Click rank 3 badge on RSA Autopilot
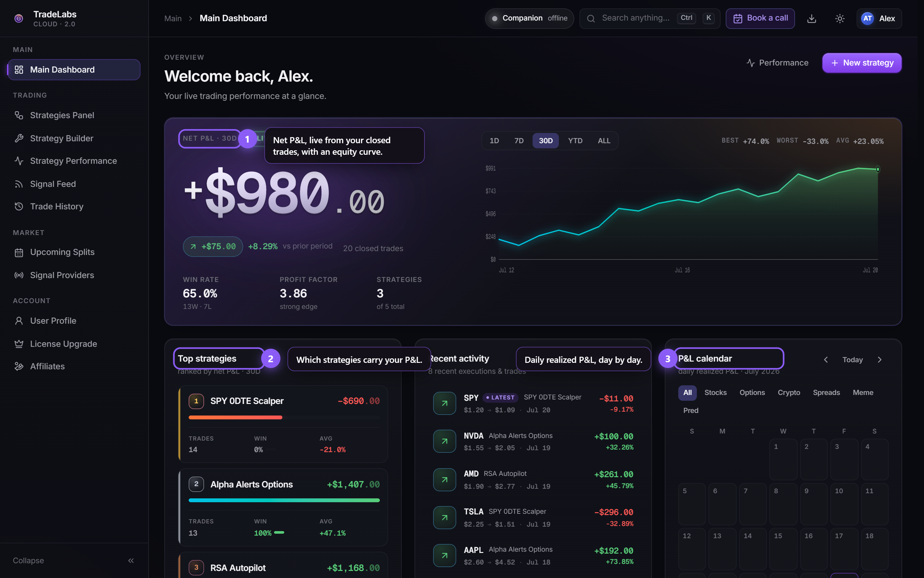Screen dimensions: 924x578 coord(196,568)
